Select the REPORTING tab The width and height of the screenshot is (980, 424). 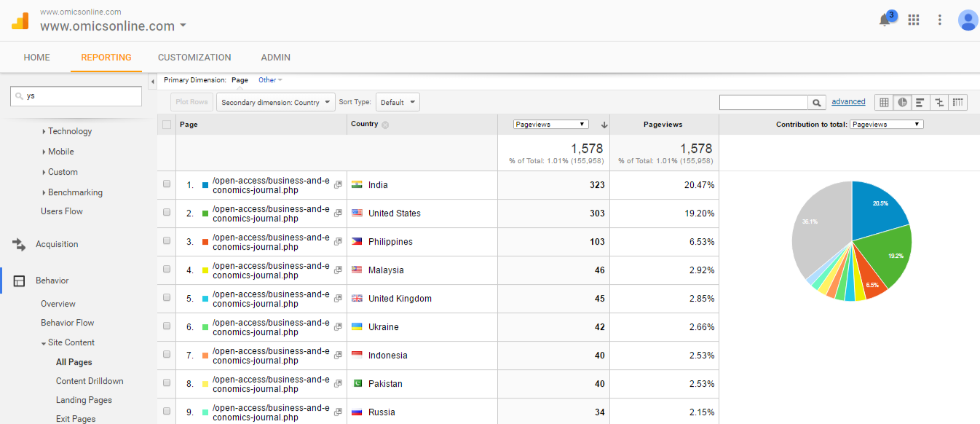coord(106,58)
